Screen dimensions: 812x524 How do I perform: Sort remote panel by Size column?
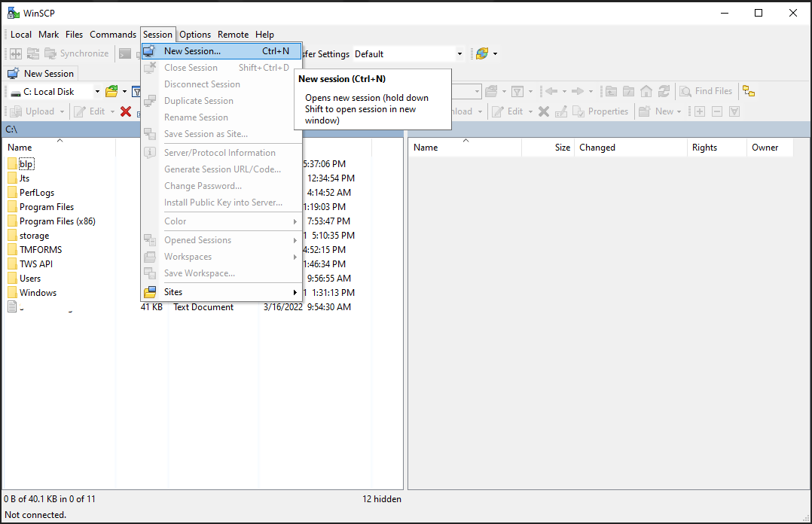pyautogui.click(x=548, y=148)
